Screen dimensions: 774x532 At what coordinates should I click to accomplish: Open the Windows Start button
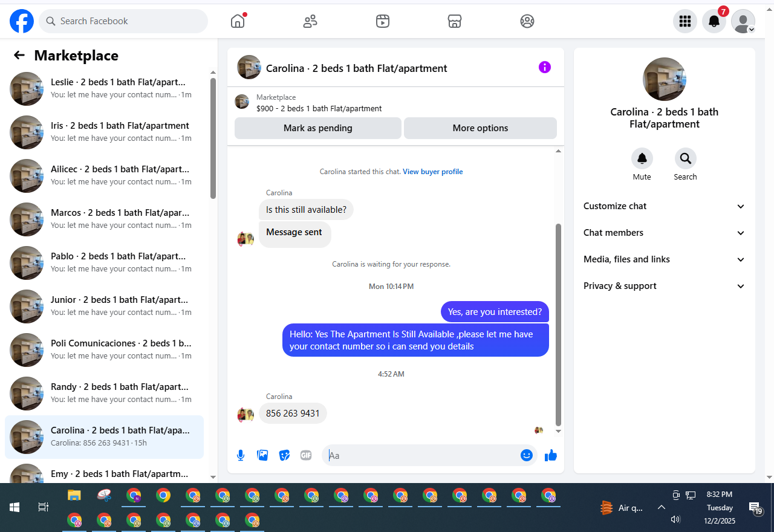click(15, 507)
